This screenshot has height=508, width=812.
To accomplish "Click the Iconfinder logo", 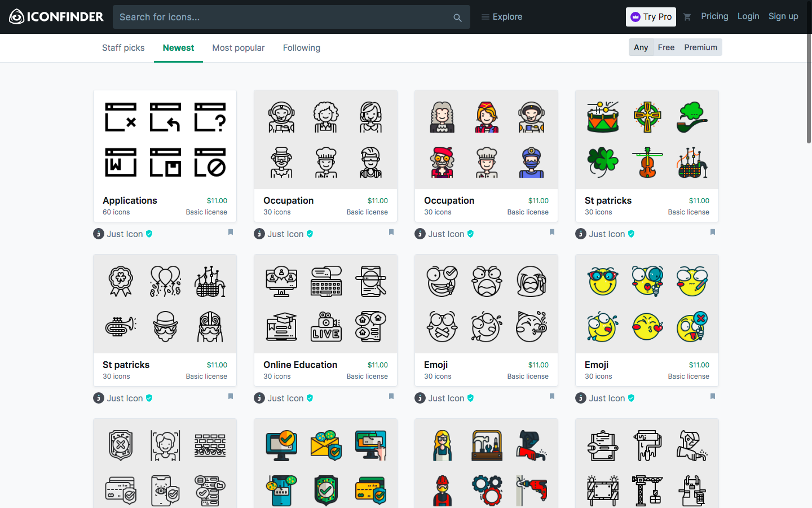I will click(x=56, y=16).
